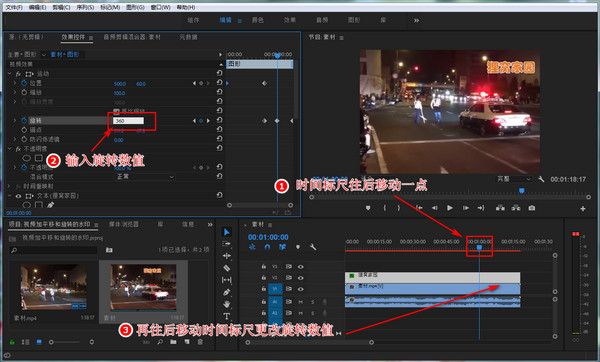Solo audio track A1

[313, 302]
